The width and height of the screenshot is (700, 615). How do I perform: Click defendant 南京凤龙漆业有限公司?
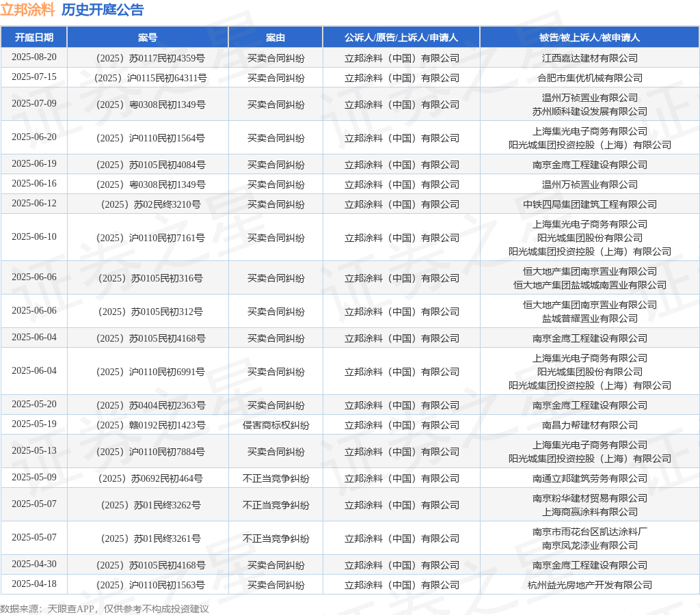click(590, 545)
